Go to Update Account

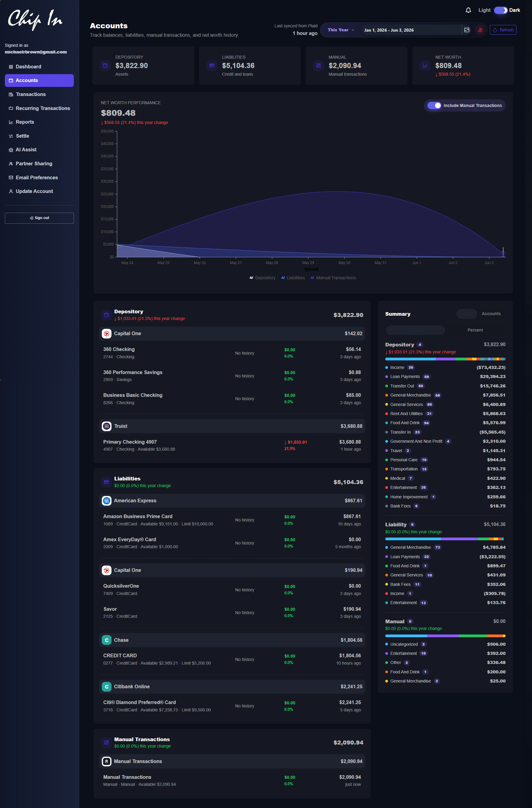[x=39, y=191]
